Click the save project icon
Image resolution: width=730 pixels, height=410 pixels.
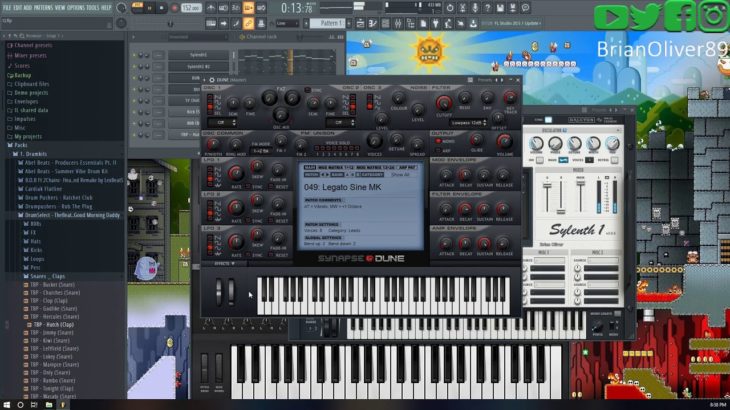(x=500, y=8)
